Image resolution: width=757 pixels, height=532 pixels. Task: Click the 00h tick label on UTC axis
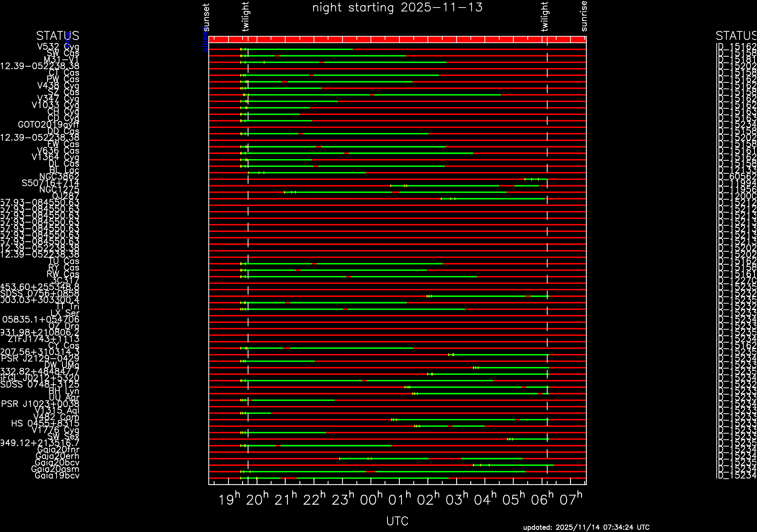tap(371, 500)
